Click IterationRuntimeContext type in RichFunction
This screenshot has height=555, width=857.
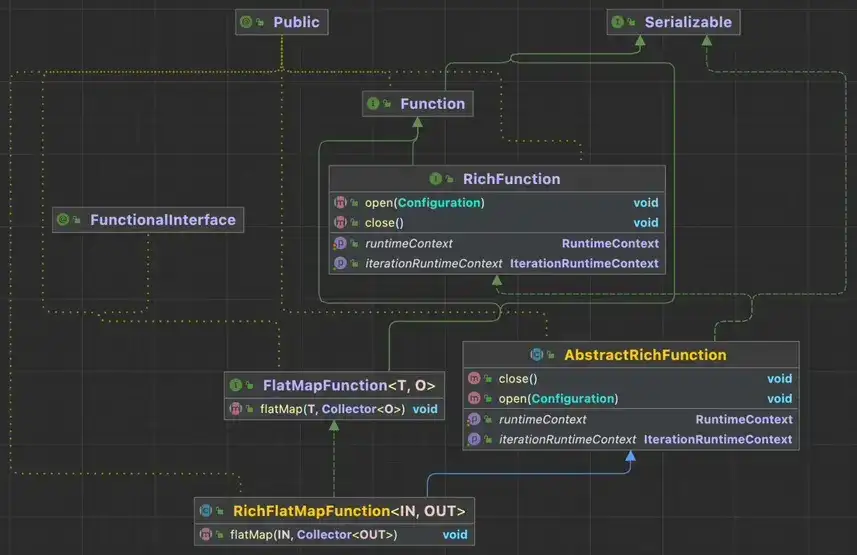[584, 264]
